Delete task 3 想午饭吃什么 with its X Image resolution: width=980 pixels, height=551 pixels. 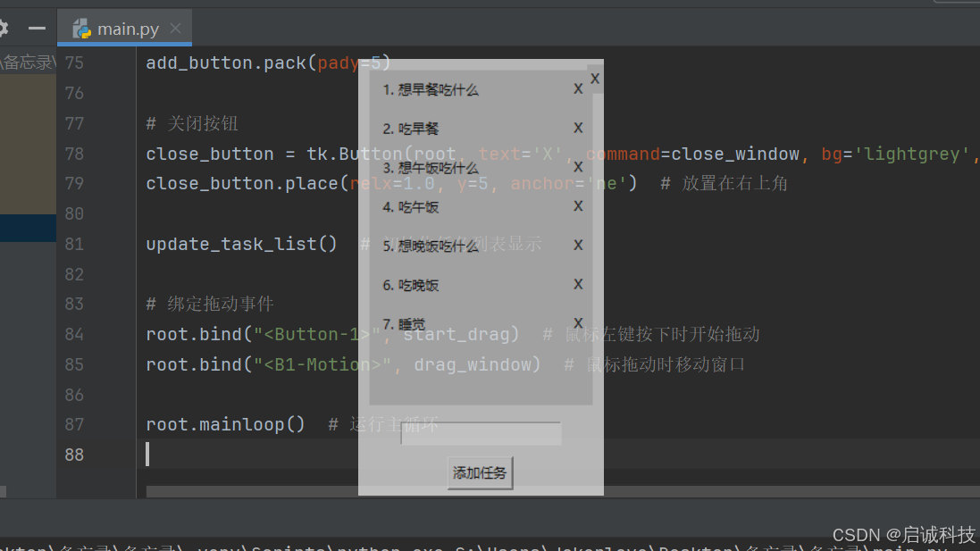point(578,167)
